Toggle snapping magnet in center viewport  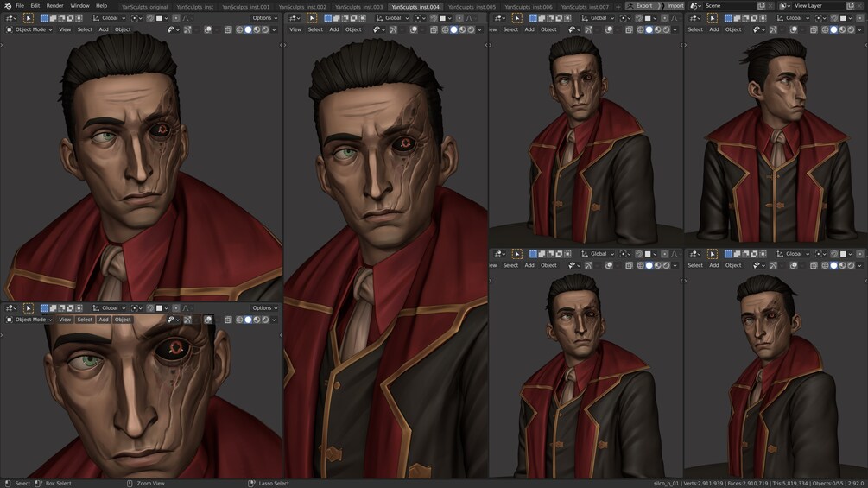(x=434, y=17)
